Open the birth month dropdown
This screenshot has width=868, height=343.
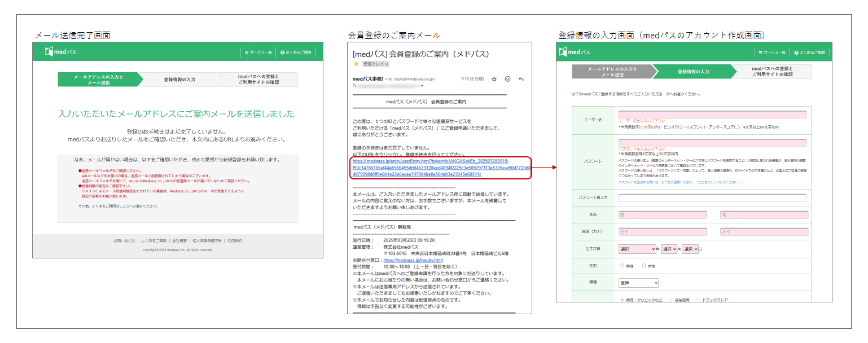coord(669,249)
